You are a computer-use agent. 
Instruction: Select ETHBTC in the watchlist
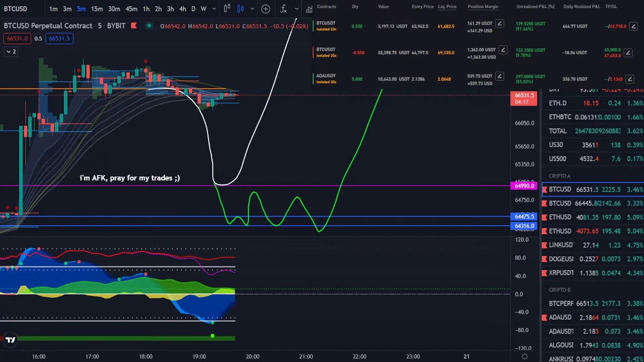593,117
